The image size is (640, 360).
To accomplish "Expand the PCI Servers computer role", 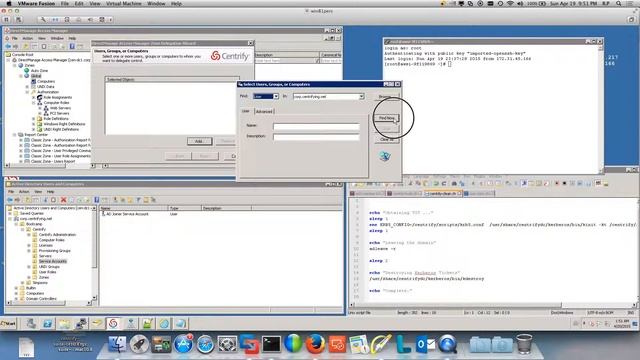I will pyautogui.click(x=40, y=113).
